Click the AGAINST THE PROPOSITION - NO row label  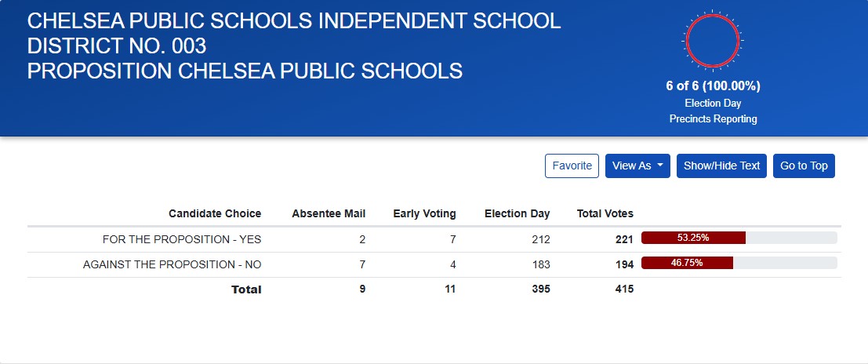click(x=172, y=264)
